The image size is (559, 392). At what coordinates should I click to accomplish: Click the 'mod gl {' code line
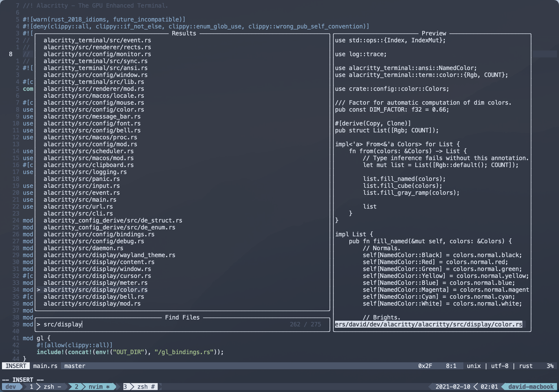click(x=36, y=338)
